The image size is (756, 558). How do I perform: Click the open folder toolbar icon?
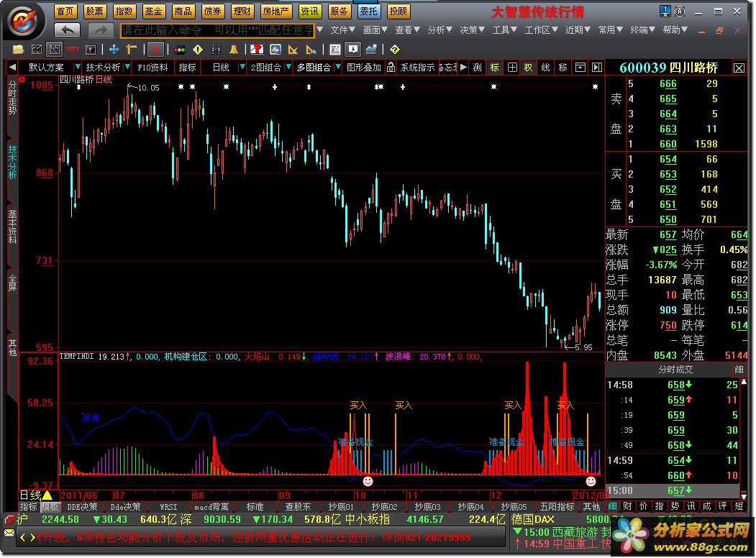coord(18,50)
